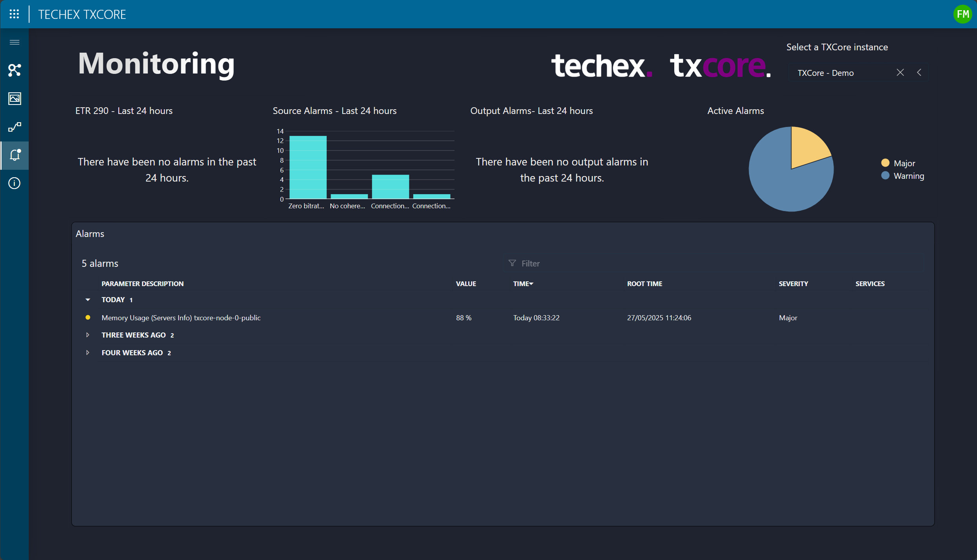Focus the alarms Filter input
Viewport: 977px width, 560px height.
click(716, 263)
